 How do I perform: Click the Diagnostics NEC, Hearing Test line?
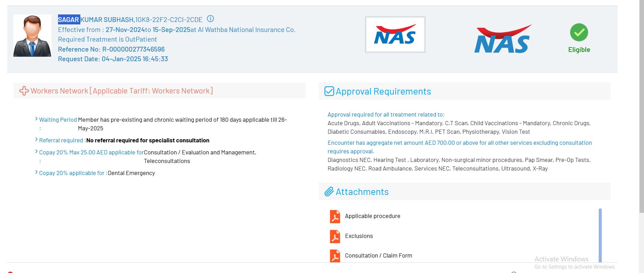coord(459,160)
